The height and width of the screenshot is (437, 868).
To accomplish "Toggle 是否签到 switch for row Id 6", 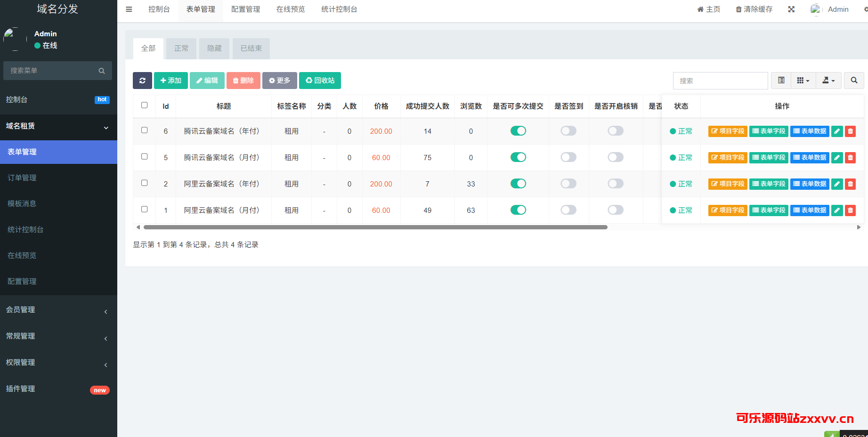I will [x=568, y=131].
